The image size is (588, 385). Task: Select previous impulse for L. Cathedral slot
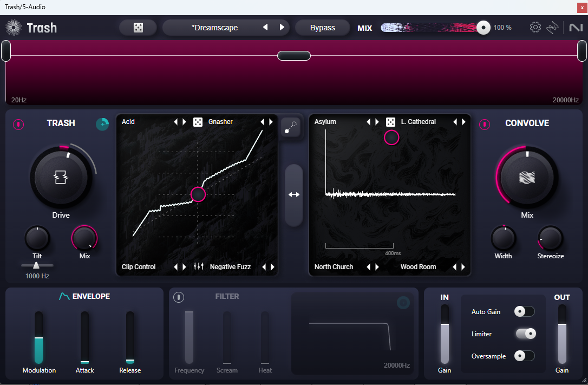[455, 122]
